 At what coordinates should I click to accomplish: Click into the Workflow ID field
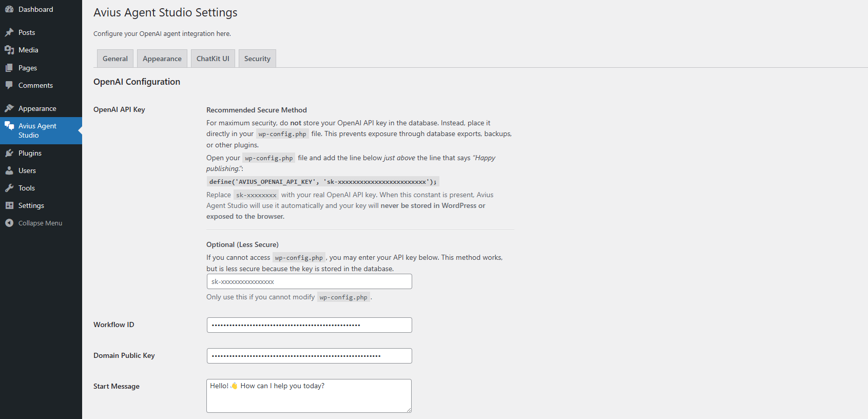309,325
